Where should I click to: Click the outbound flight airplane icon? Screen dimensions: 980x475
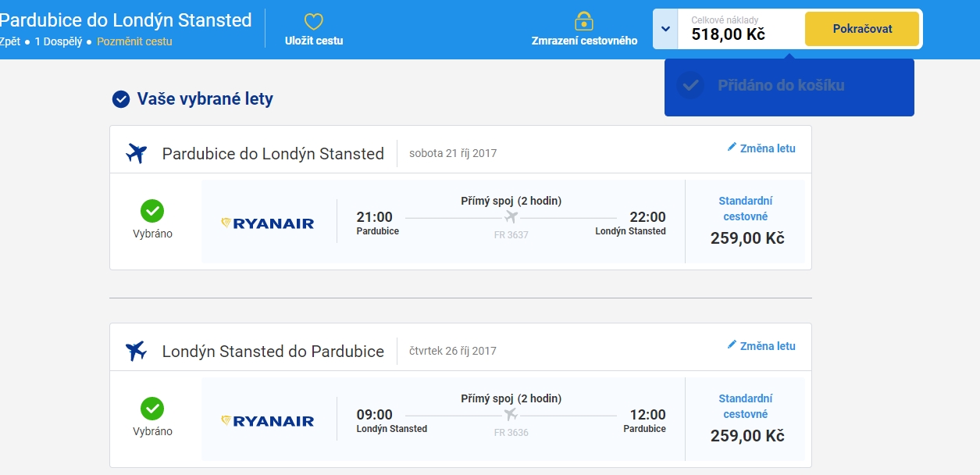click(x=137, y=153)
